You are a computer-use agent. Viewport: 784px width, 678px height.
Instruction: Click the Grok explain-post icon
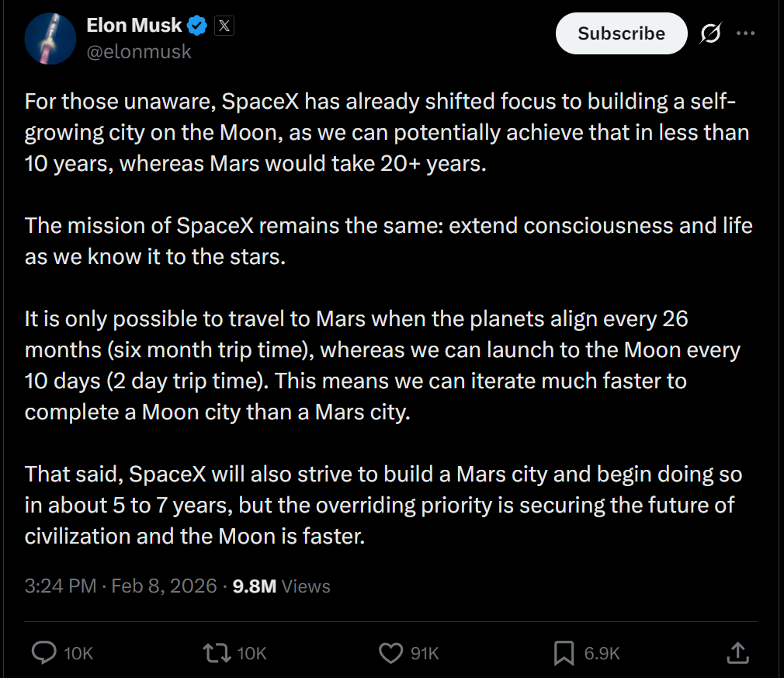pos(710,33)
